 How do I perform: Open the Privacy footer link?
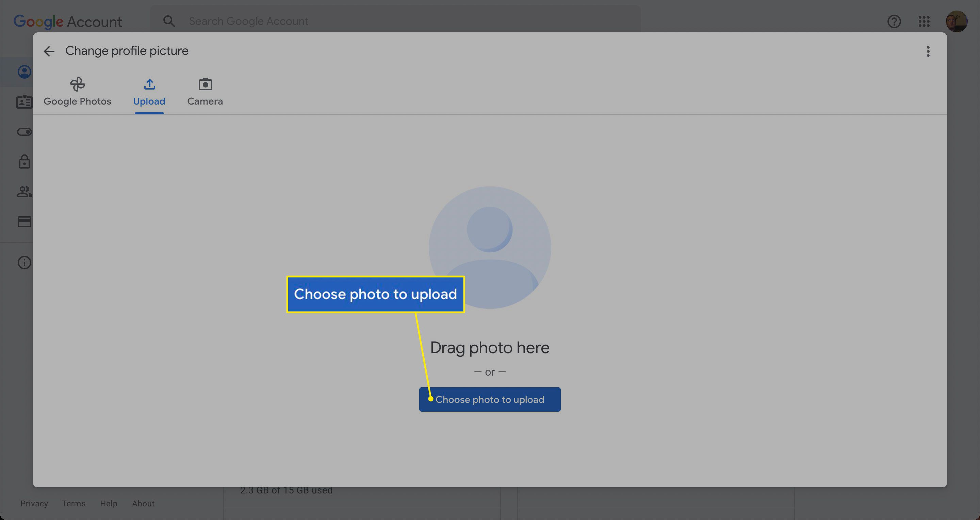34,503
